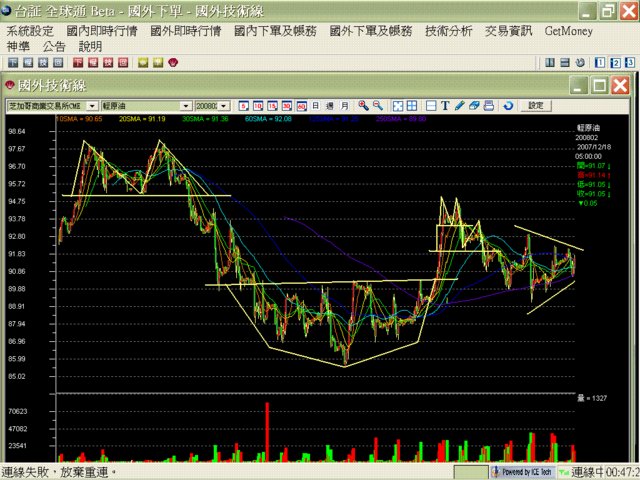This screenshot has height=480, width=640.
Task: Click the red 回 foreign report icon
Action: coord(123,62)
